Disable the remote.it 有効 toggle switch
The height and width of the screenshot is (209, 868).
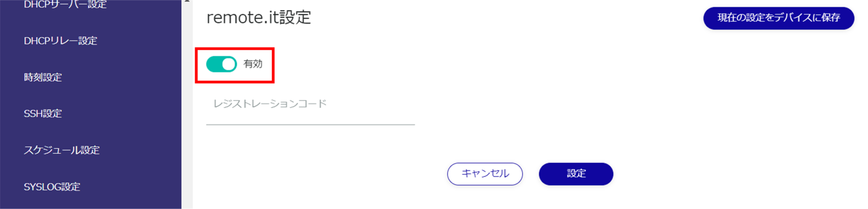[x=221, y=64]
